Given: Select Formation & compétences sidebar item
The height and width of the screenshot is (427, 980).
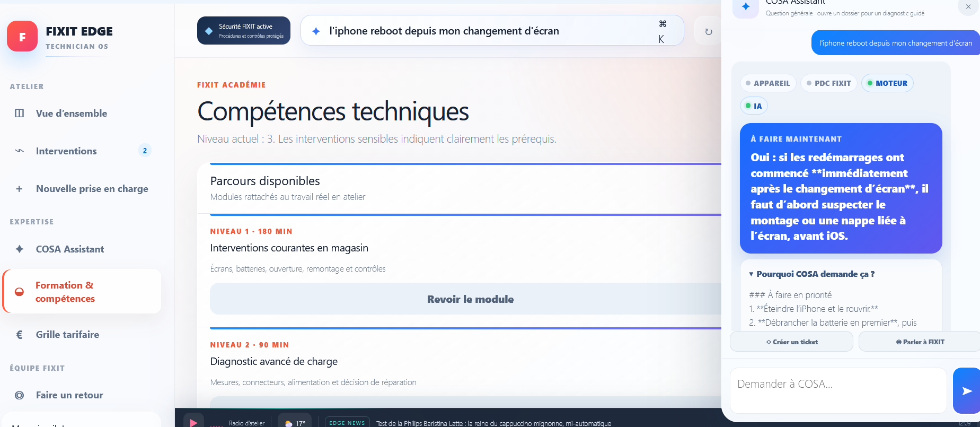Looking at the screenshot, I should pyautogui.click(x=82, y=291).
